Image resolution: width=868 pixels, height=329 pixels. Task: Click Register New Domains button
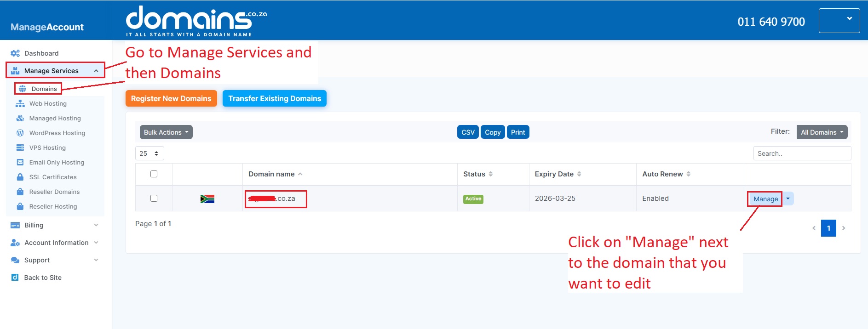point(171,98)
